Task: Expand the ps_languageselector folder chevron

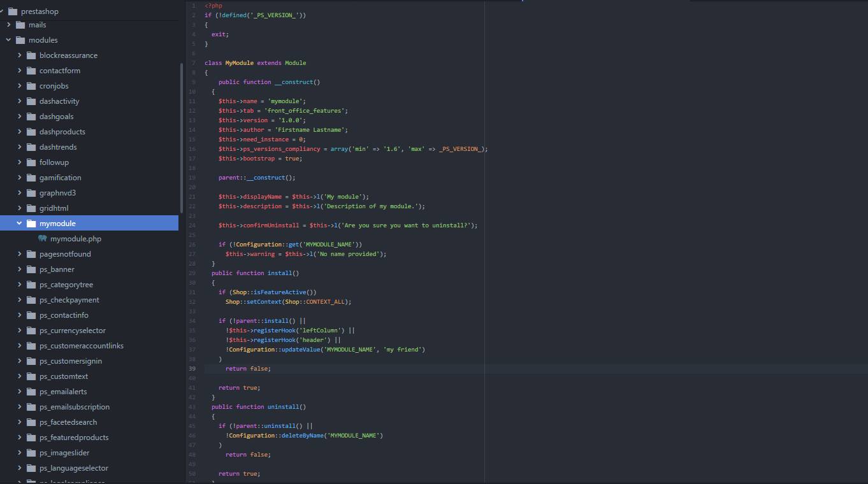Action: click(x=20, y=468)
